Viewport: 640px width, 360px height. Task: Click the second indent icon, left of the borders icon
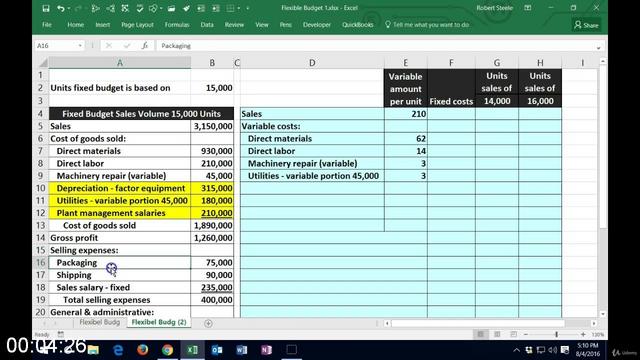216,8
